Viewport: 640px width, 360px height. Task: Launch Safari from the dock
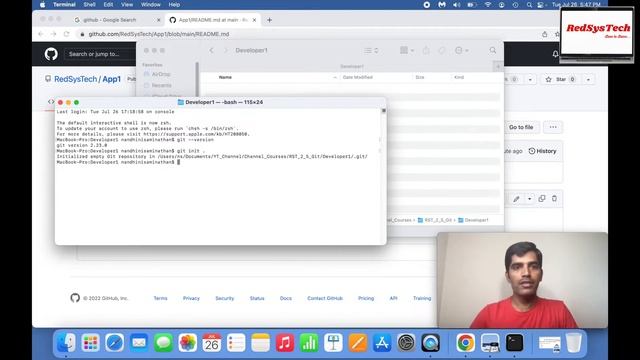[x=115, y=342]
